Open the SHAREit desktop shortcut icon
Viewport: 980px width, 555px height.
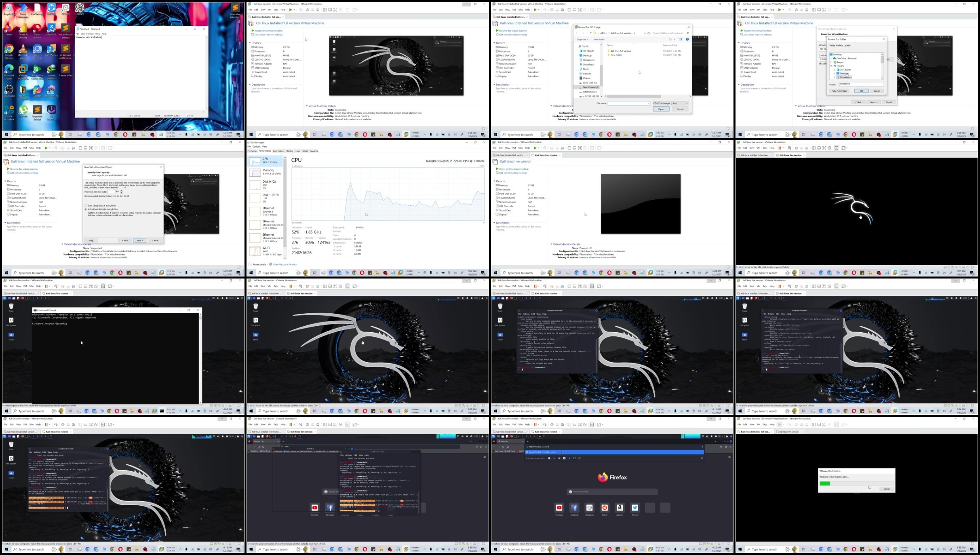[51, 10]
